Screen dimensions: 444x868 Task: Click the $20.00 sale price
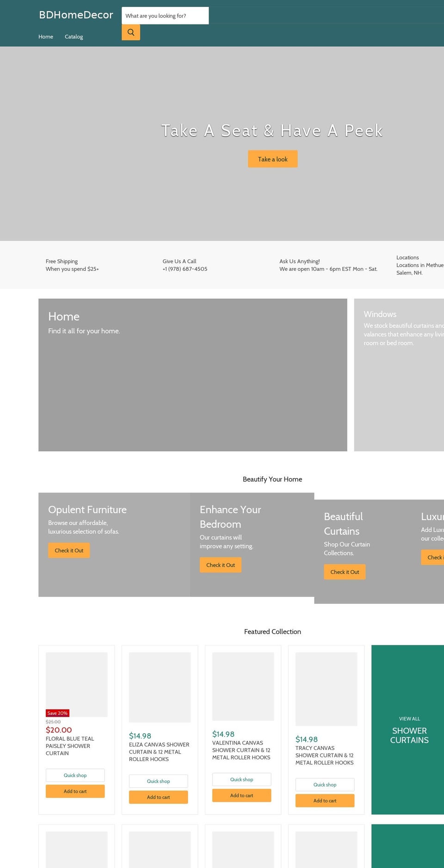tap(59, 730)
